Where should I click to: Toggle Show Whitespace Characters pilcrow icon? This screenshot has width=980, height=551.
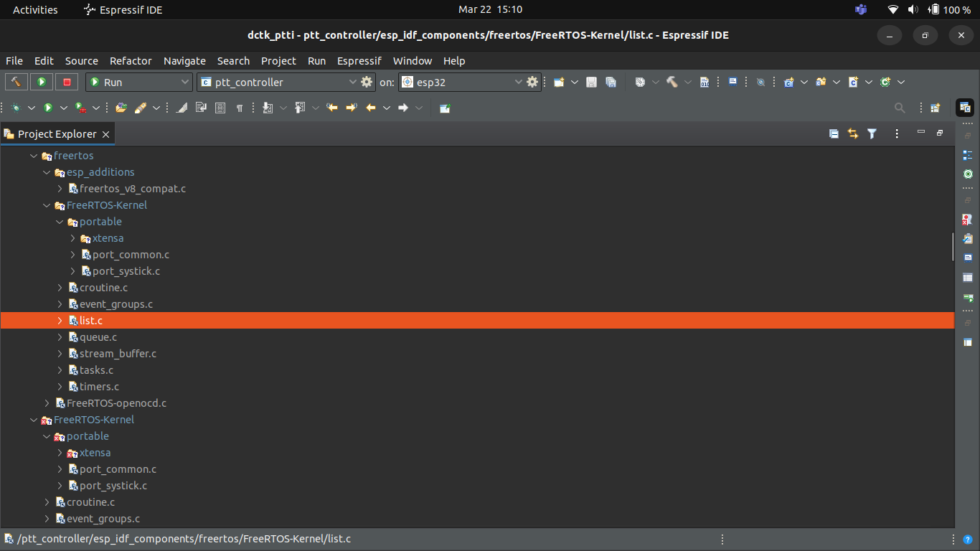[x=240, y=108]
